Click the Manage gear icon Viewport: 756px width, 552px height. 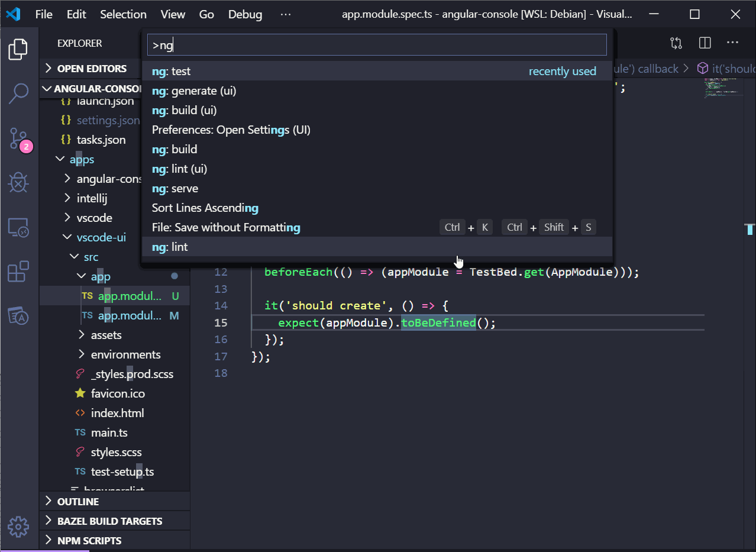[18, 527]
